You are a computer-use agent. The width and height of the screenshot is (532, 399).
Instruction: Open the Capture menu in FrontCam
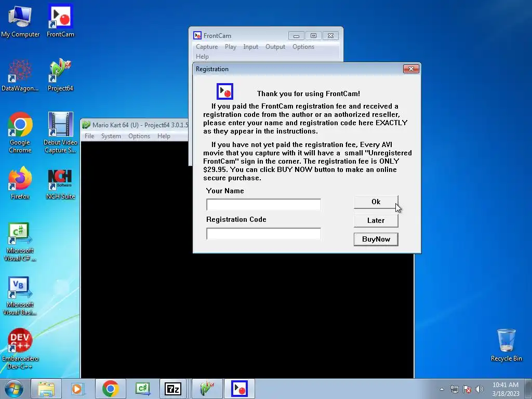point(207,47)
